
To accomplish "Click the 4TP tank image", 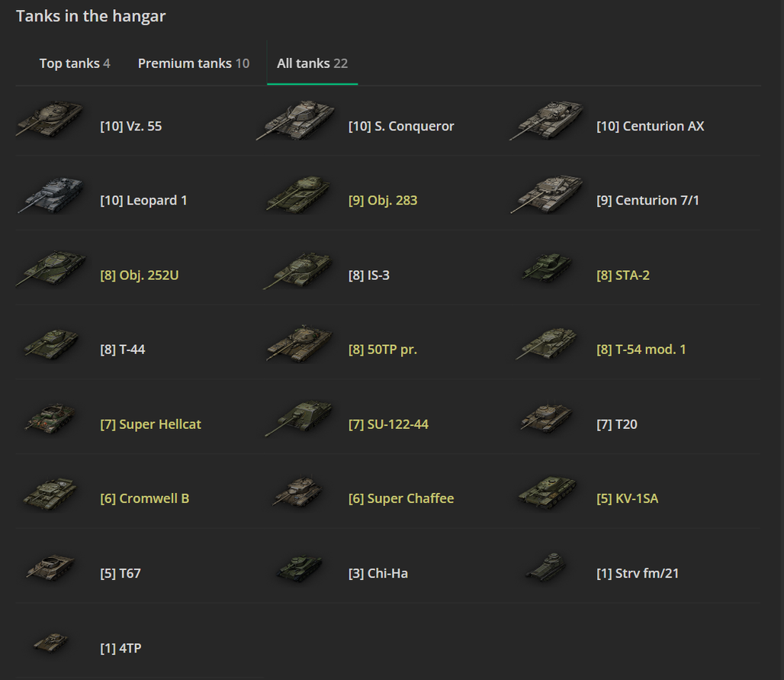I will click(50, 643).
